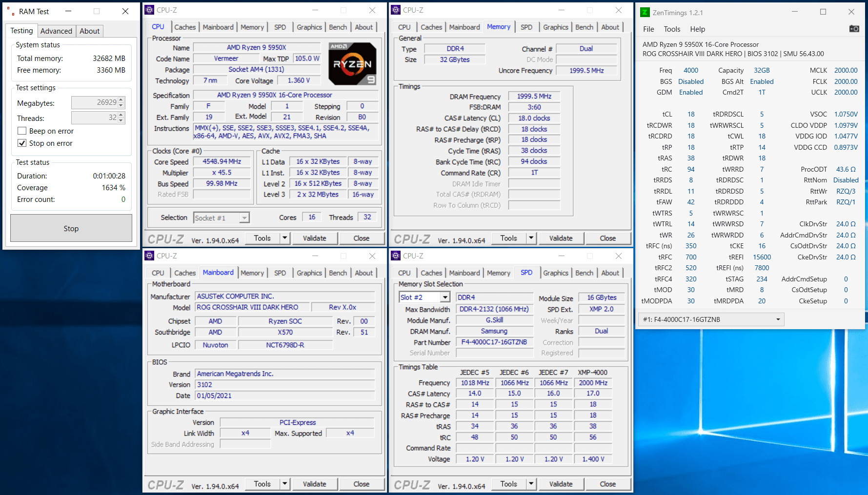
Task: Open the Slot #2 memory slot dropdown
Action: (444, 297)
